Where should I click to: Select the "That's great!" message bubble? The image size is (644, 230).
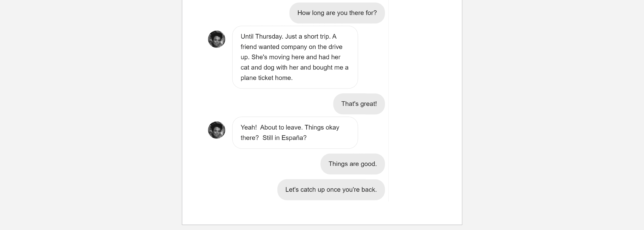359,104
